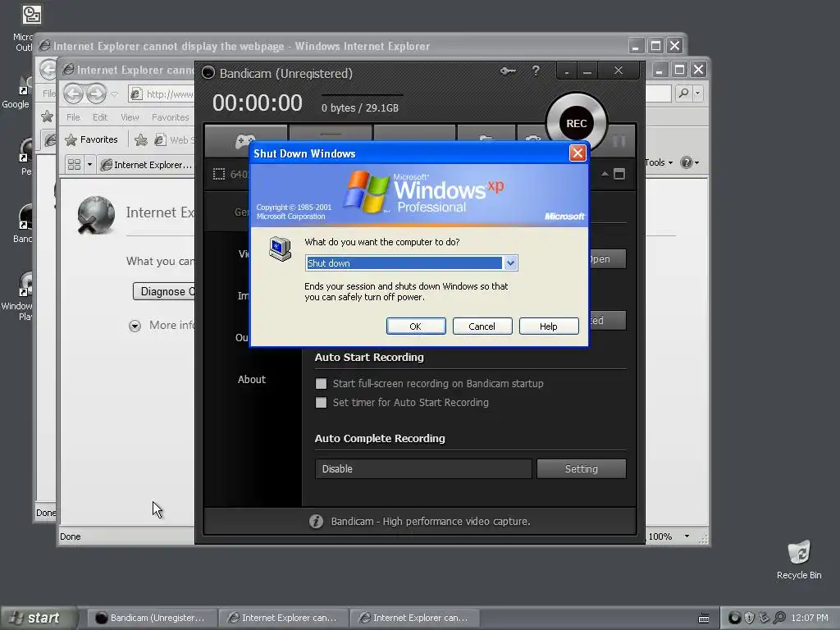Click the Diagnose Connection Problems button

tap(164, 291)
